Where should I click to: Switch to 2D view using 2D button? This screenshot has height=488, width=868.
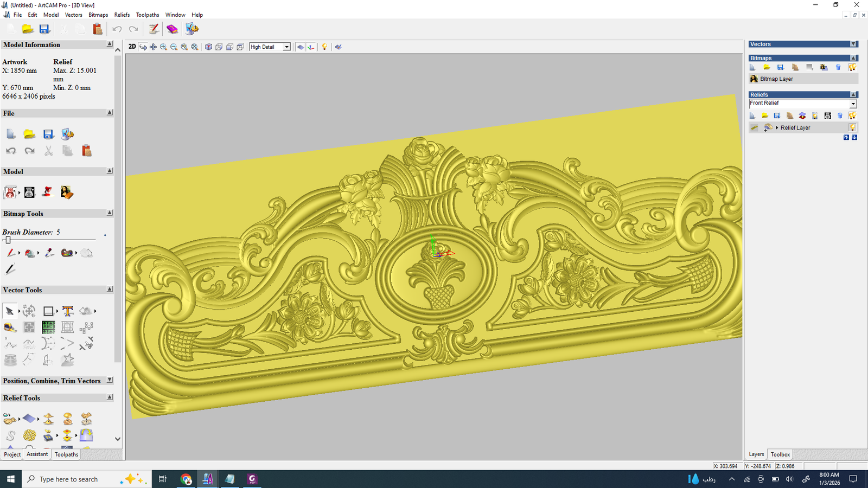click(x=132, y=47)
